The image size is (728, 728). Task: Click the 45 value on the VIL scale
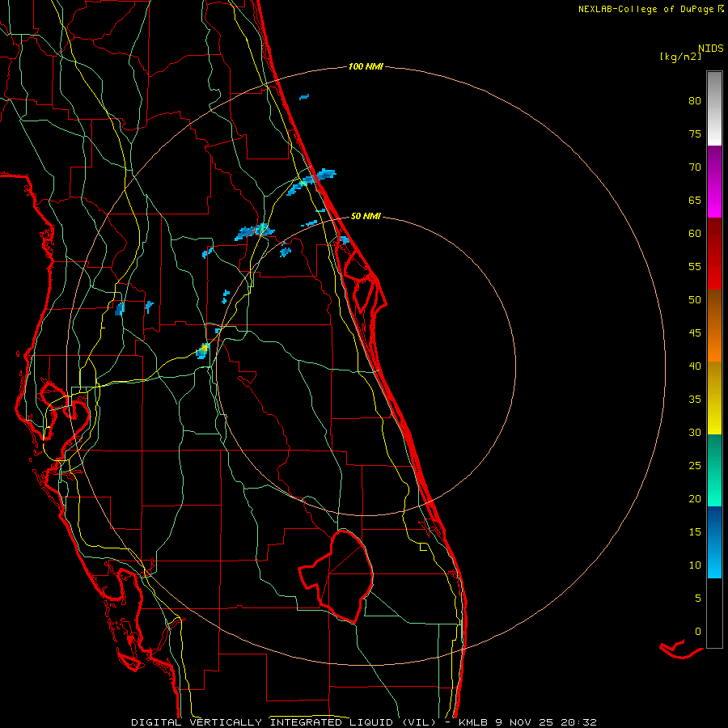click(x=695, y=333)
